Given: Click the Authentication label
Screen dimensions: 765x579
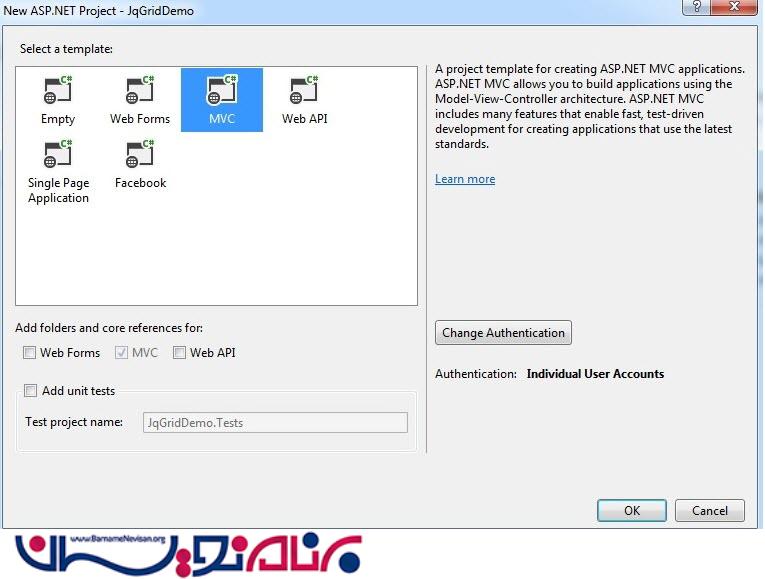Looking at the screenshot, I should [x=476, y=374].
